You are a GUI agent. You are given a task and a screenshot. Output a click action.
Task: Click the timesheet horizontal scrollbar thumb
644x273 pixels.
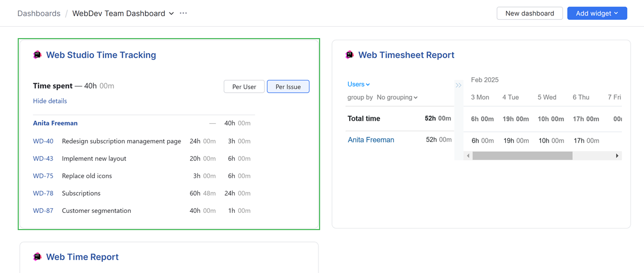522,156
